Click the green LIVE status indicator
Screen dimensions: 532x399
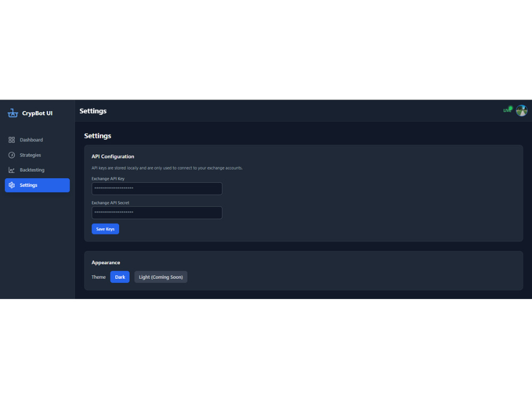(508, 110)
